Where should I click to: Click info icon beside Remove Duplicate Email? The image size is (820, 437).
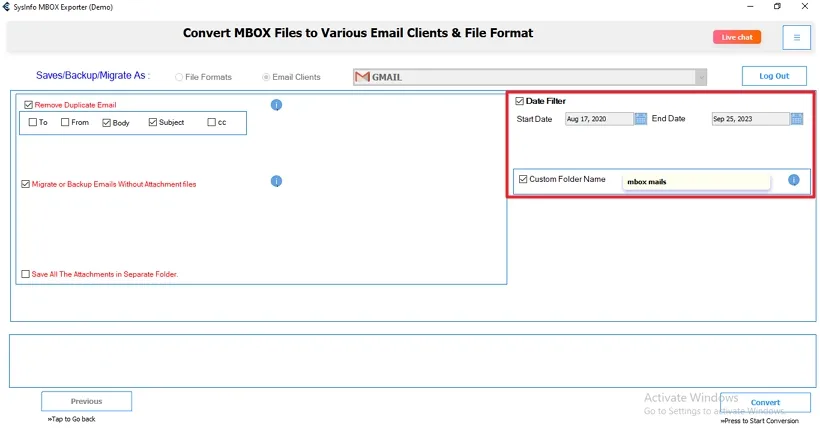point(276,105)
